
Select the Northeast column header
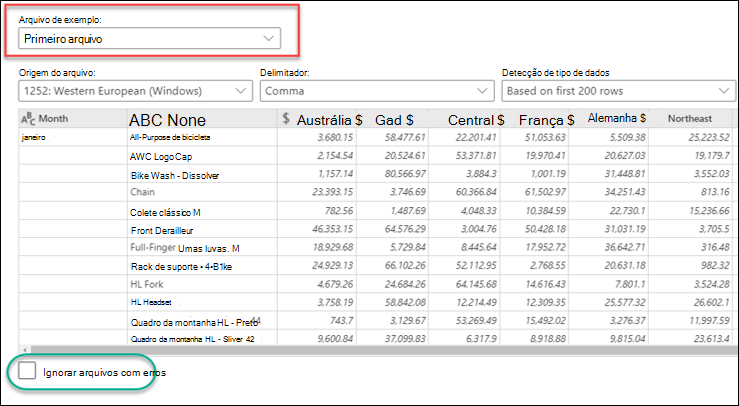click(x=690, y=119)
